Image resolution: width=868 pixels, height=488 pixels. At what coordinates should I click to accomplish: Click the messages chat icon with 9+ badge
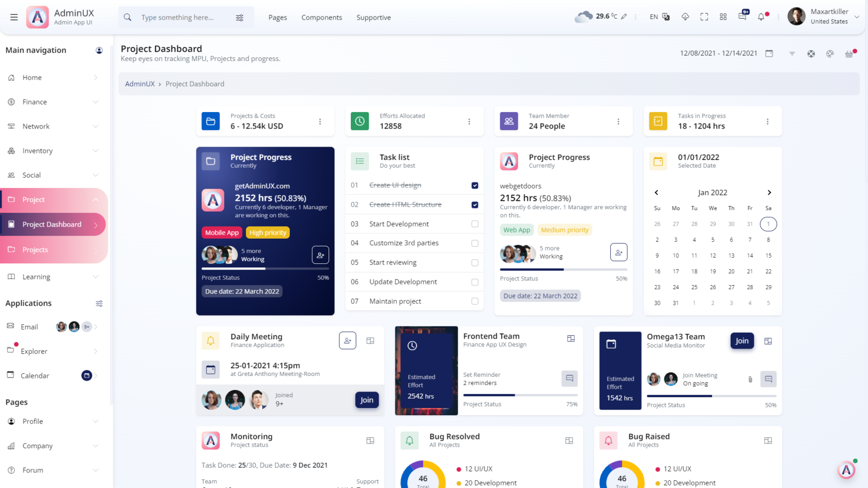(x=742, y=16)
